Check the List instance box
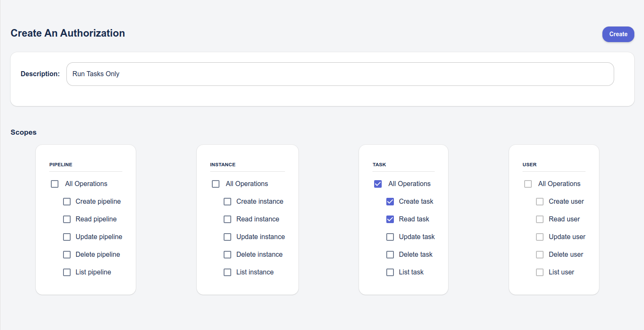This screenshot has height=330, width=644. point(227,272)
